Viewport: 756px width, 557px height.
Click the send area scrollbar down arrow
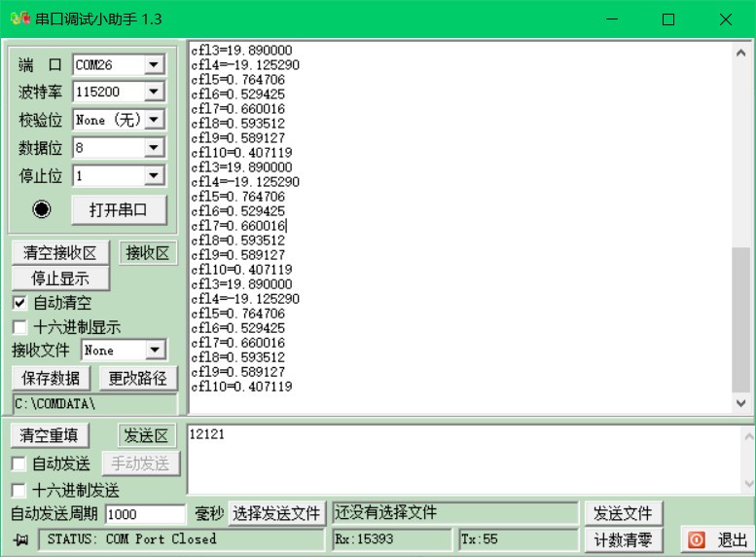[x=748, y=483]
